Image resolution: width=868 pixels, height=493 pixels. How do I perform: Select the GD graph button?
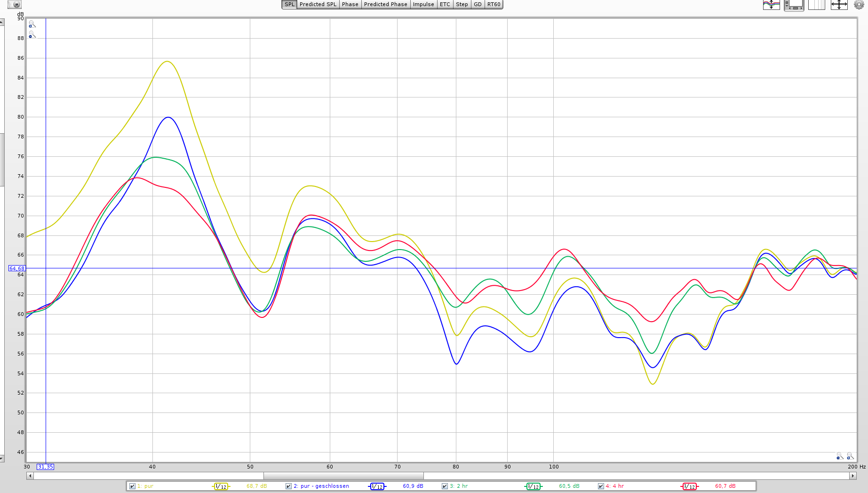478,5
